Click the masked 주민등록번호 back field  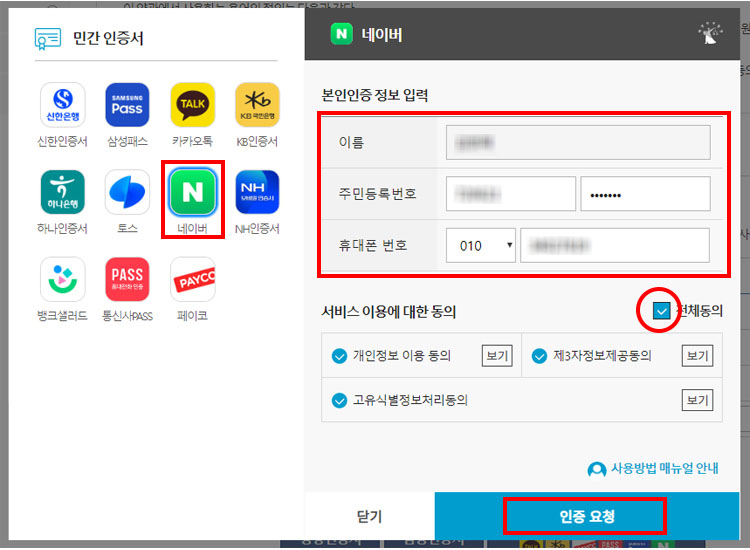point(645,194)
